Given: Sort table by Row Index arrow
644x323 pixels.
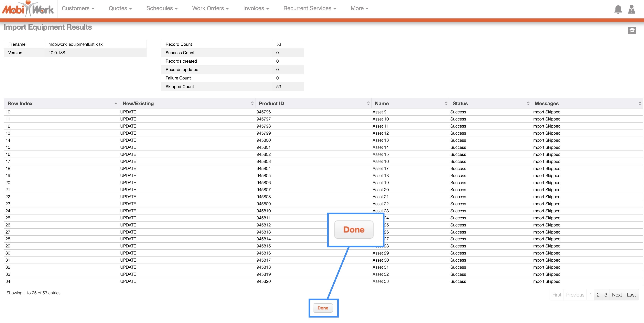Looking at the screenshot, I should [115, 103].
